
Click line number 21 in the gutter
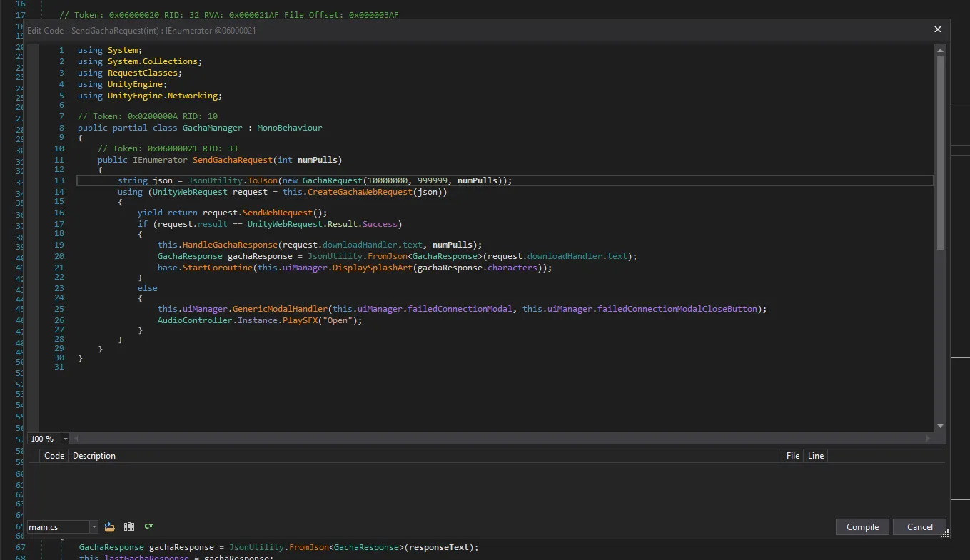tap(59, 267)
